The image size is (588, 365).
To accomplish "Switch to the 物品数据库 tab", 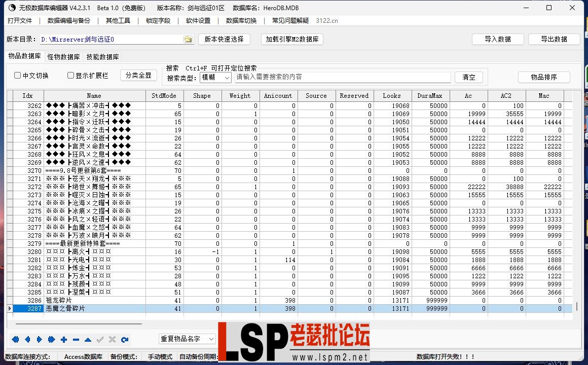I will [x=24, y=56].
